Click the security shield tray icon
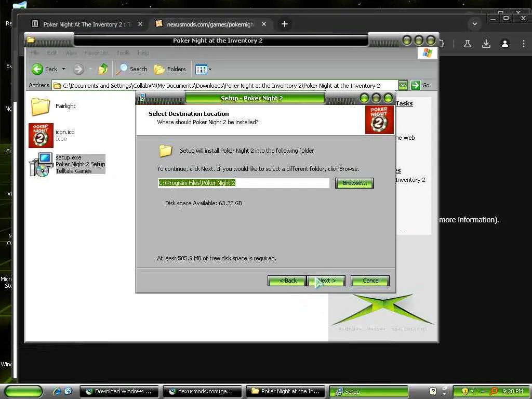 pyautogui.click(x=465, y=391)
